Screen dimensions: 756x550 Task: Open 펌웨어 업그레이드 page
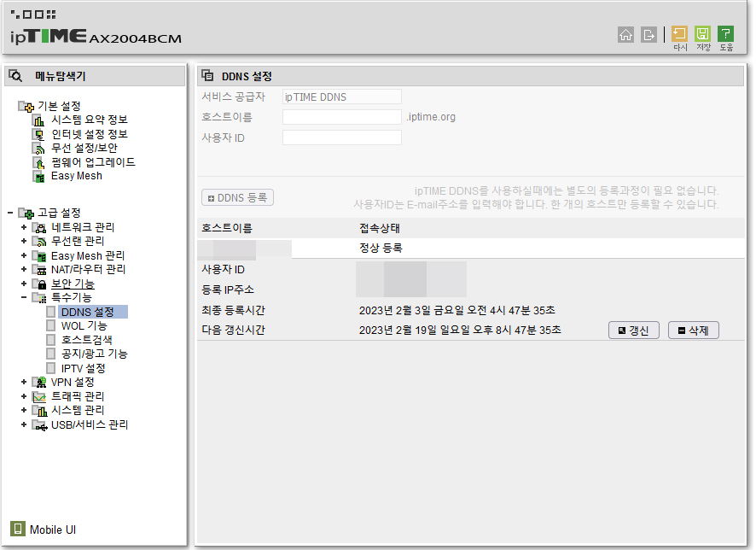[x=93, y=162]
